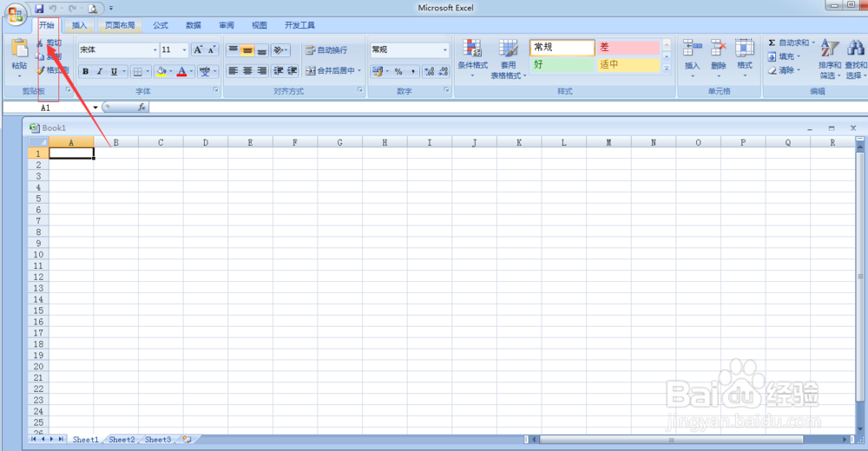Toggle middle vertical alignment

tap(247, 49)
